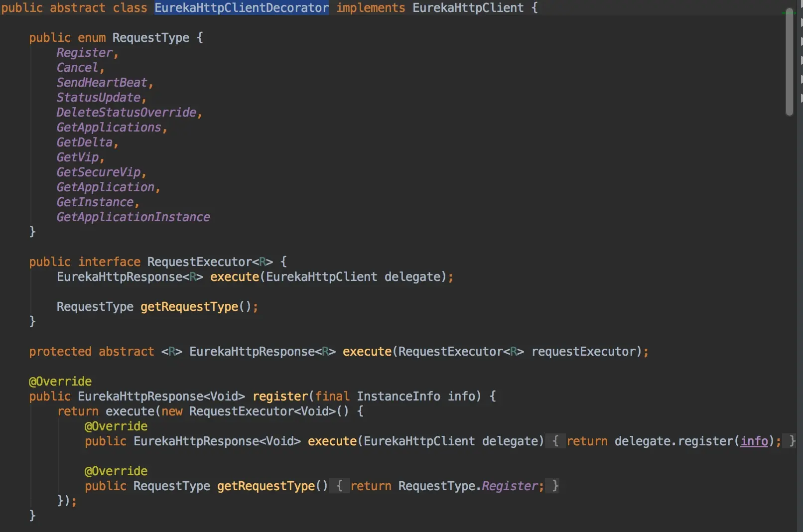Click the execute method name in the anonymous class
This screenshot has width=803, height=532.
[332, 441]
